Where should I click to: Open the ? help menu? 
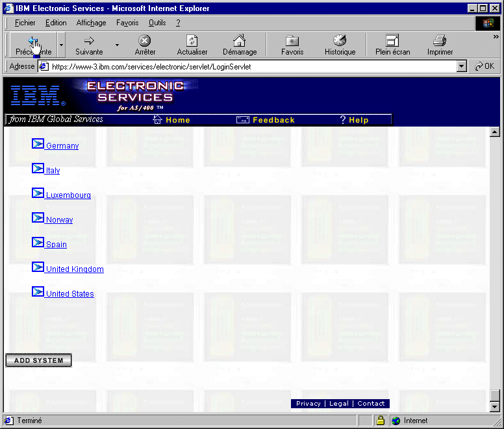coord(178,23)
